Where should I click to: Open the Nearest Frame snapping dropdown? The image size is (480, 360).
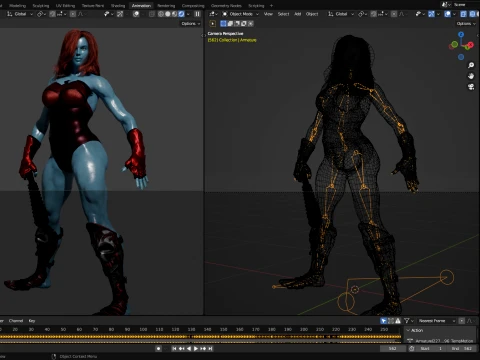coord(437,321)
